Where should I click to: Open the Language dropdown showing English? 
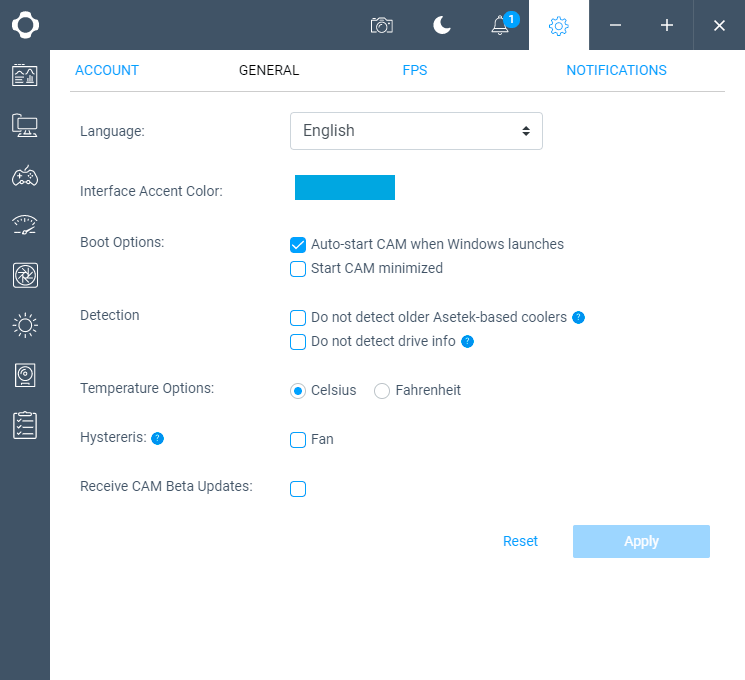[x=416, y=131]
